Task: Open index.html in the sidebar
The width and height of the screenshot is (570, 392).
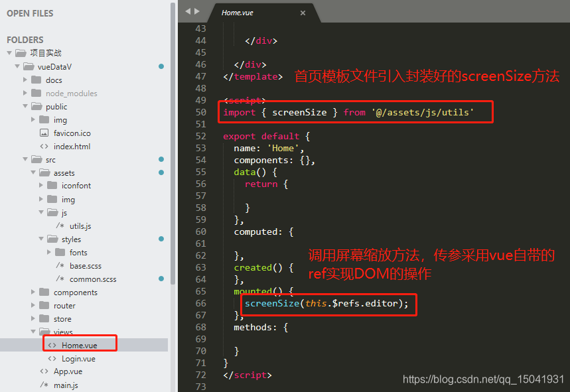Action: pyautogui.click(x=72, y=147)
